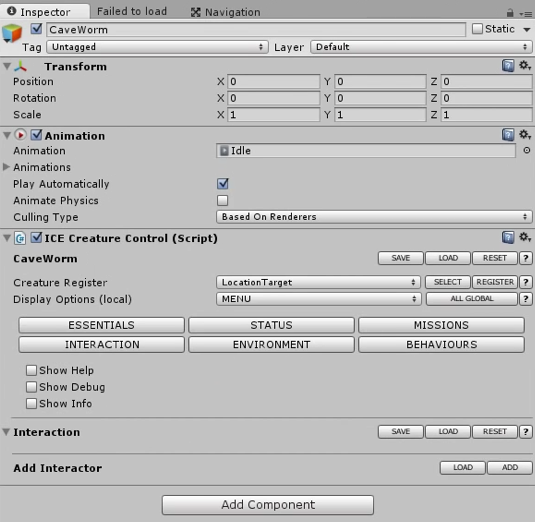Click help button in Interaction row
Screen dimensions: 535x522
point(525,432)
